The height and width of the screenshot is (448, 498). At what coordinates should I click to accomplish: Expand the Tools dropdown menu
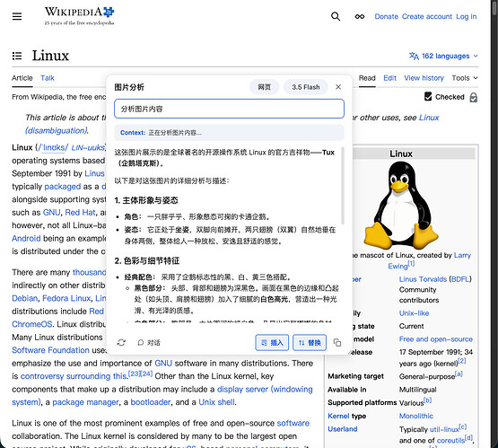point(465,78)
